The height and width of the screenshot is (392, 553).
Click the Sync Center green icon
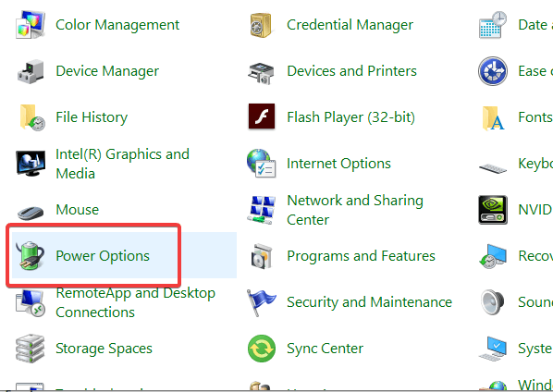(x=262, y=349)
